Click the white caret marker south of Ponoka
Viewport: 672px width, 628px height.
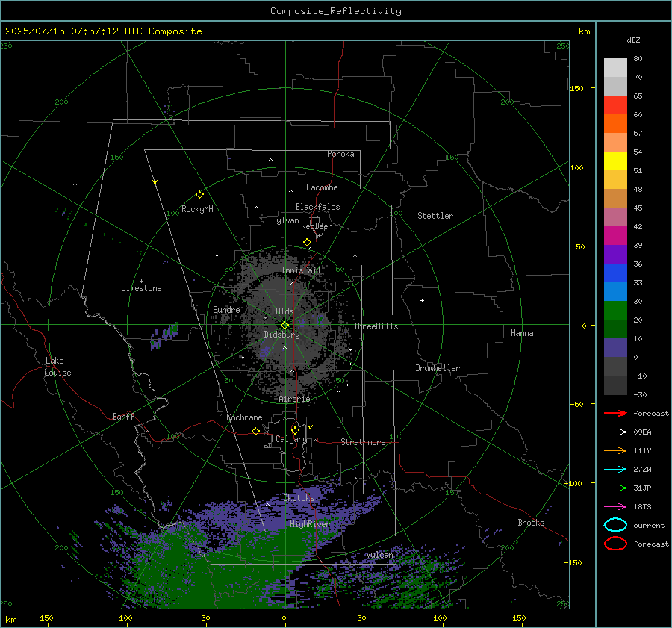(270, 160)
